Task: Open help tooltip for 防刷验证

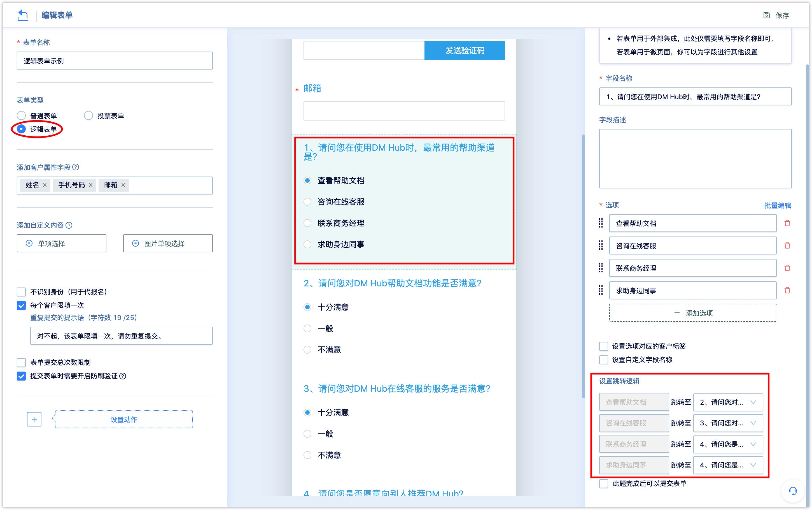Action: click(123, 376)
